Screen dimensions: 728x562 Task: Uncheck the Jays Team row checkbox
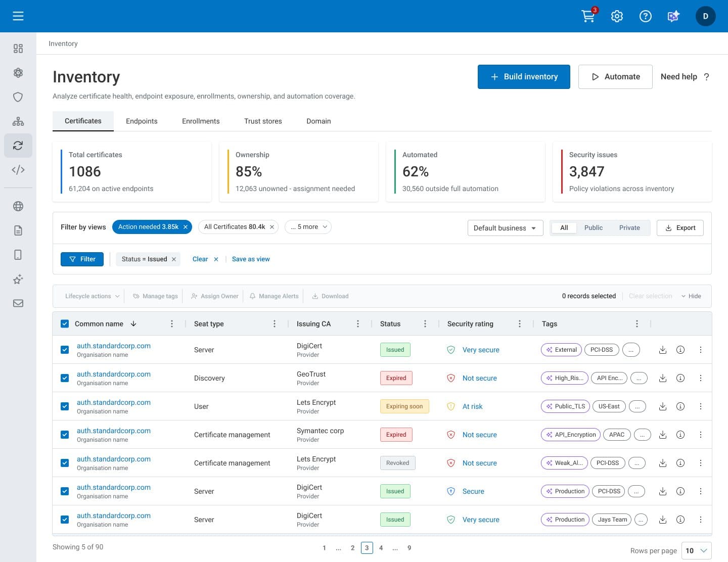pyautogui.click(x=65, y=520)
